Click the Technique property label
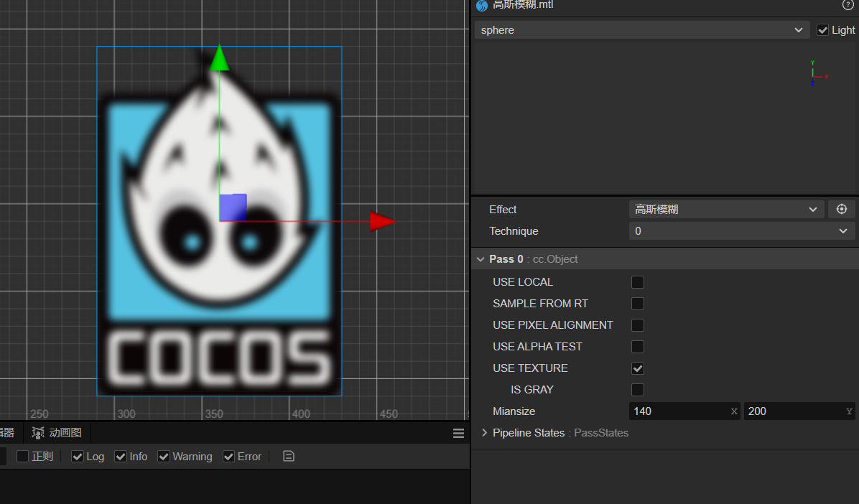859x504 pixels. coord(514,231)
